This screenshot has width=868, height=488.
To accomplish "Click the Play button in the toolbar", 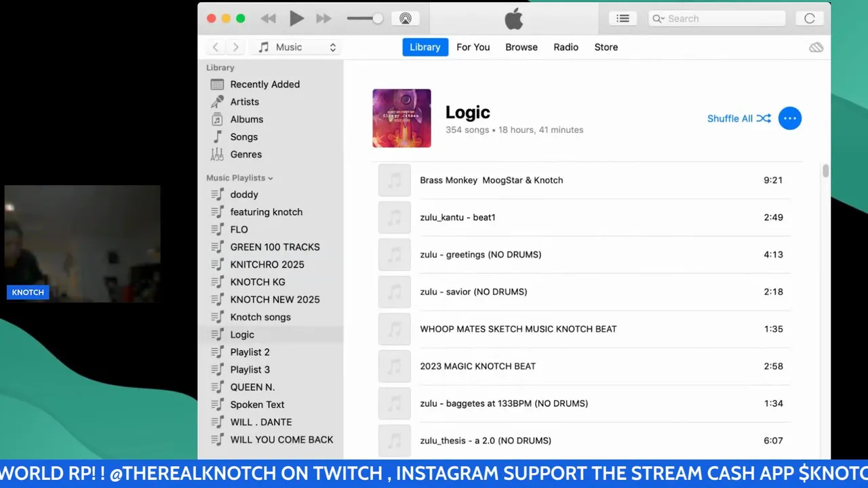I will pyautogui.click(x=296, y=18).
